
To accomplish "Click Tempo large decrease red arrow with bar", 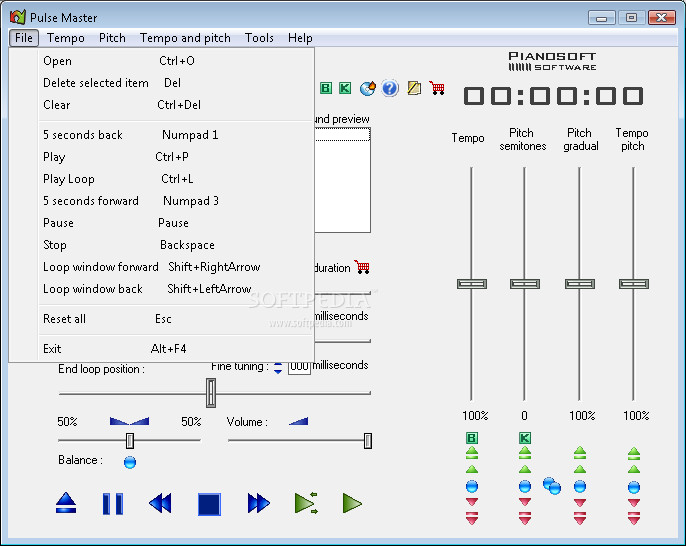I will [472, 518].
